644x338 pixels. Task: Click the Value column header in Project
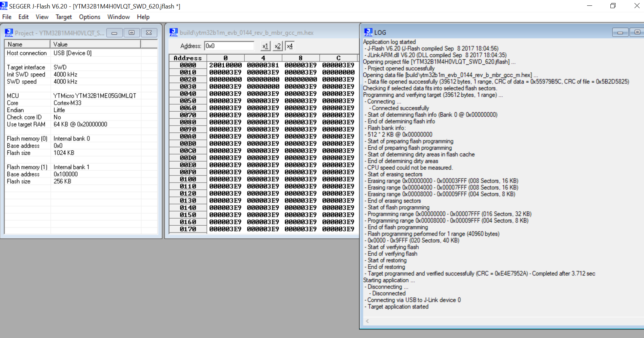96,44
